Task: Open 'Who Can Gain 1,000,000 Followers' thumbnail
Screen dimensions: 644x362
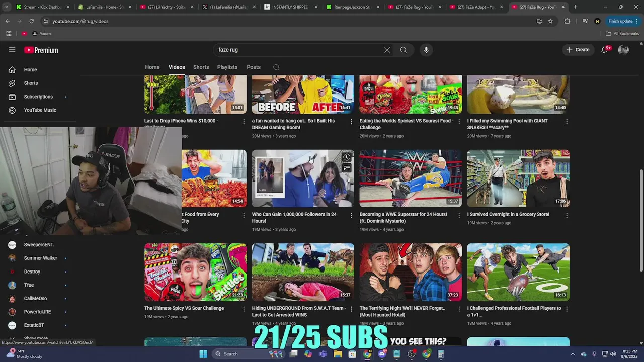Action: [x=303, y=178]
